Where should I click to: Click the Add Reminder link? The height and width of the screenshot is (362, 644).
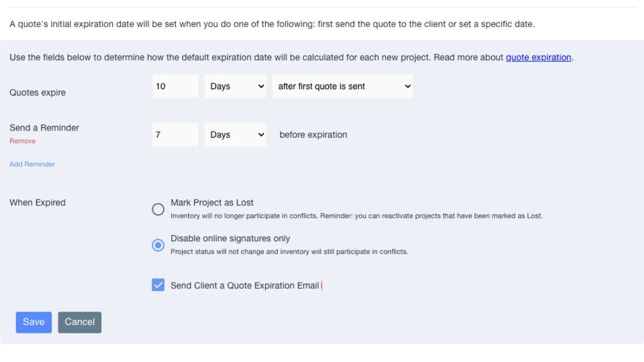click(x=32, y=164)
